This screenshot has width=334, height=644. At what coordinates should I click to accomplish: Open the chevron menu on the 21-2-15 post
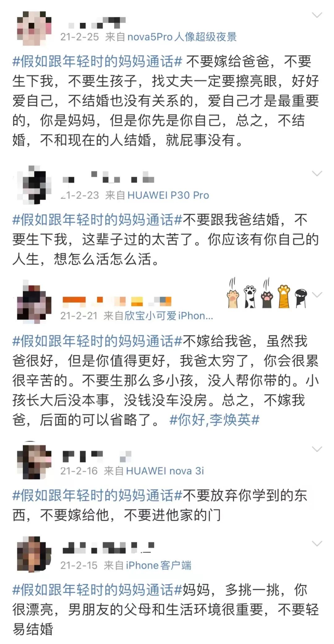[317, 544]
